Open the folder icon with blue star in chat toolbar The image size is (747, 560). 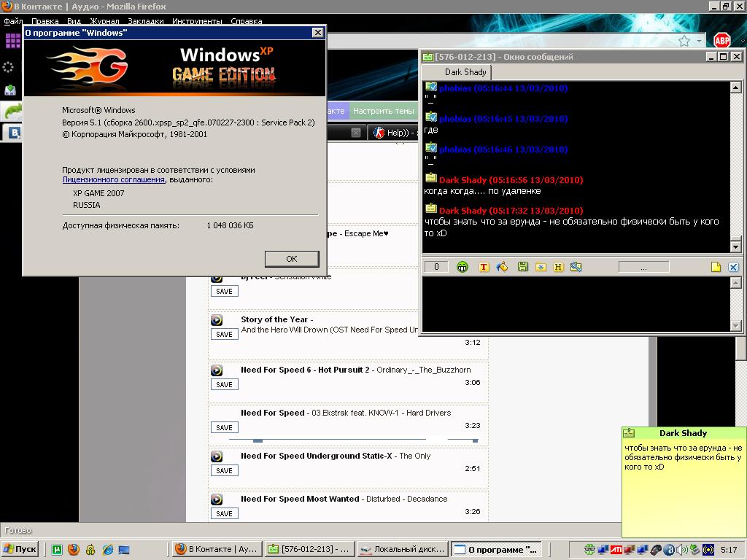click(x=541, y=267)
